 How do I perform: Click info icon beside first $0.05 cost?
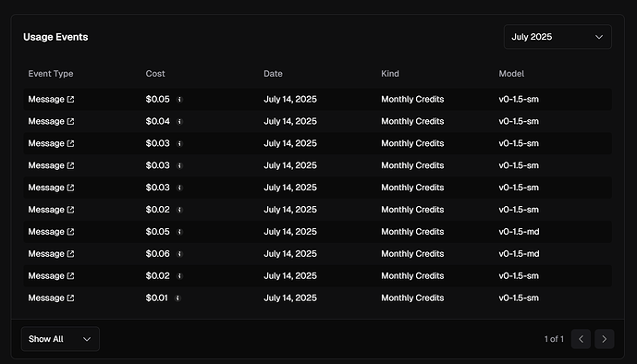[179, 100]
